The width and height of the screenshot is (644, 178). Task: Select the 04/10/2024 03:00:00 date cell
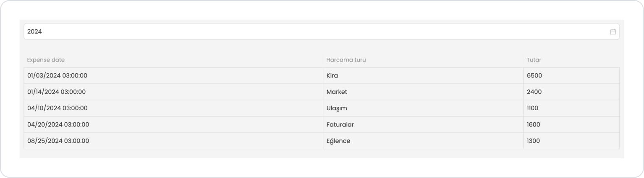click(173, 108)
